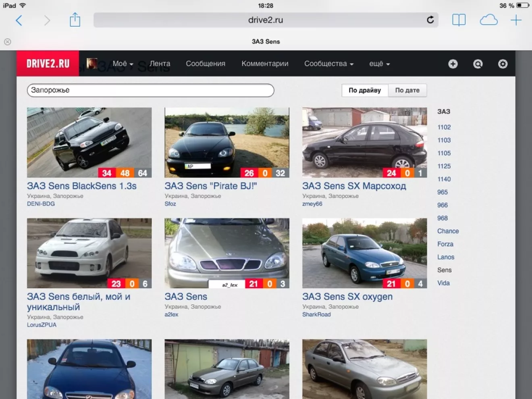This screenshot has width=532, height=399.
Task: Click the a2_lex gold car thumbnail
Action: tap(227, 253)
